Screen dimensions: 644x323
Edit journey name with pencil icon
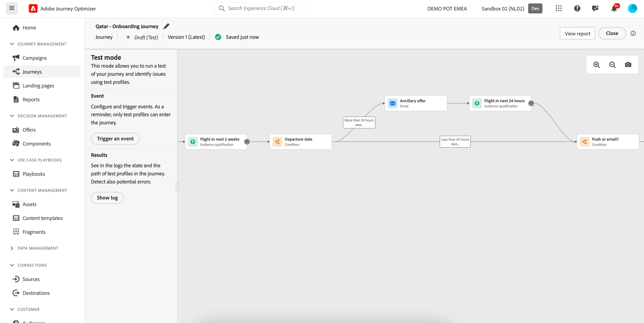[x=166, y=26]
